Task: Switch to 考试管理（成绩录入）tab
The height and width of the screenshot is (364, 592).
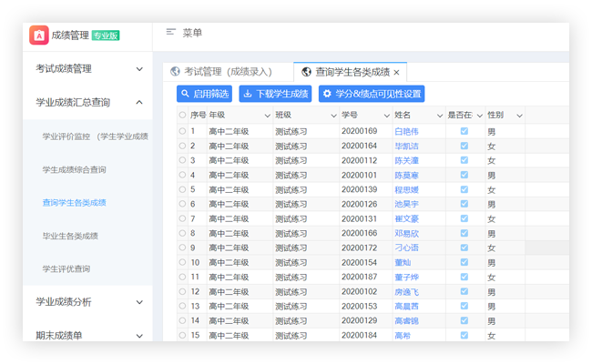Action: click(228, 71)
